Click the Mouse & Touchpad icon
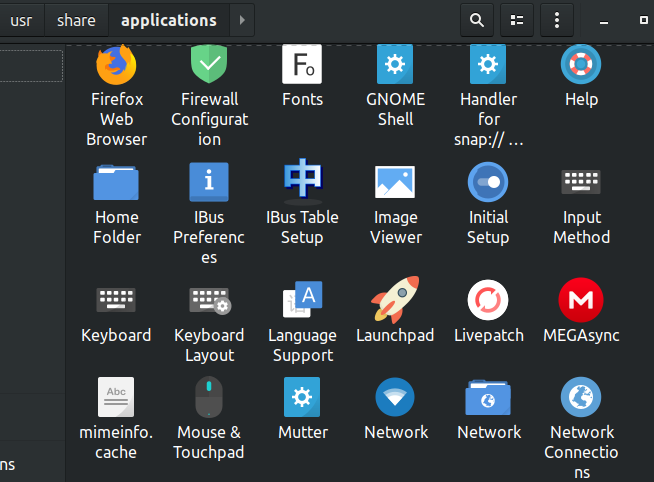 tap(209, 397)
